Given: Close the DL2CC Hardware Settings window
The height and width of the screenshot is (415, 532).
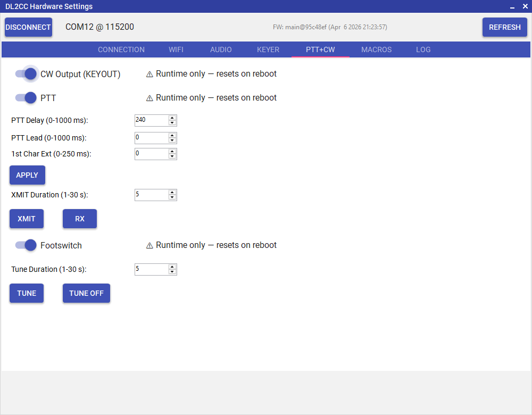Looking at the screenshot, I should tap(525, 6).
